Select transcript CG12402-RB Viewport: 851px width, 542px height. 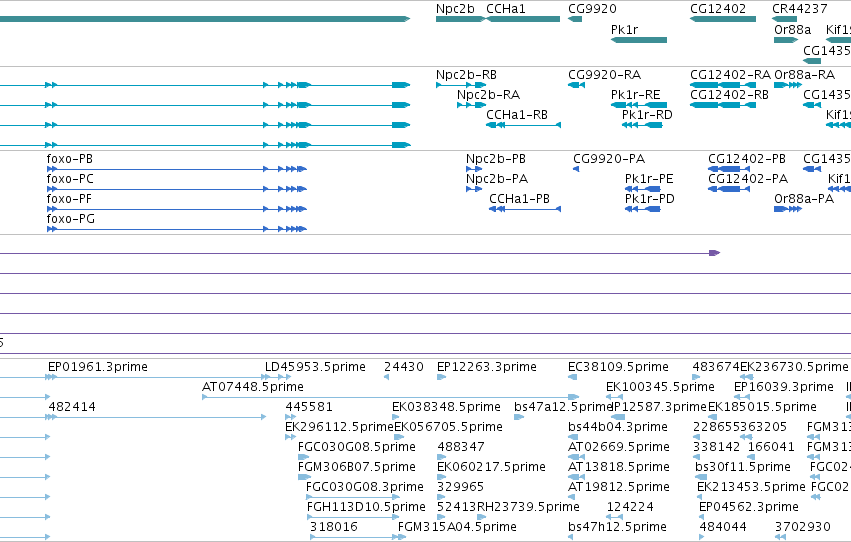(729, 95)
